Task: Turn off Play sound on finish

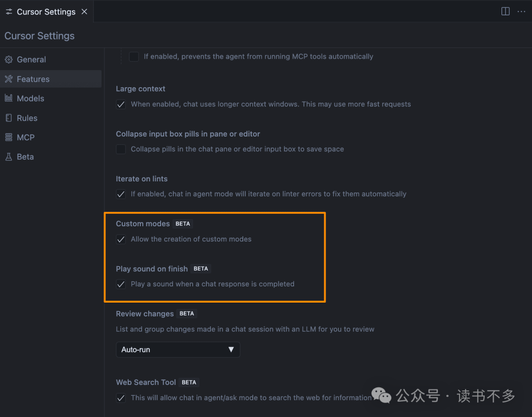Action: coord(121,284)
